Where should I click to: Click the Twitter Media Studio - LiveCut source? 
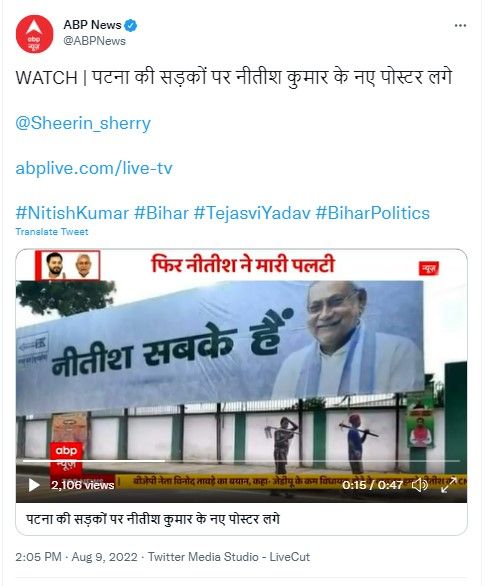click(229, 557)
